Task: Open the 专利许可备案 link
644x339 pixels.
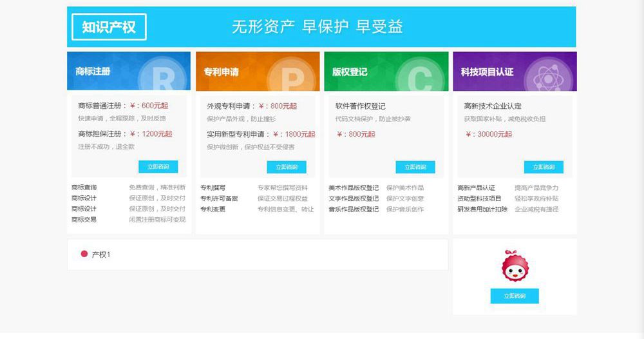Action: (219, 199)
